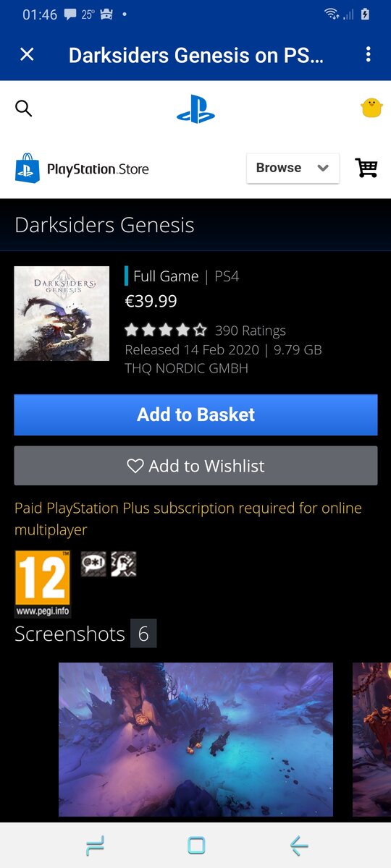Tap the Android back navigation arrow
The image size is (391, 868).
(x=298, y=845)
